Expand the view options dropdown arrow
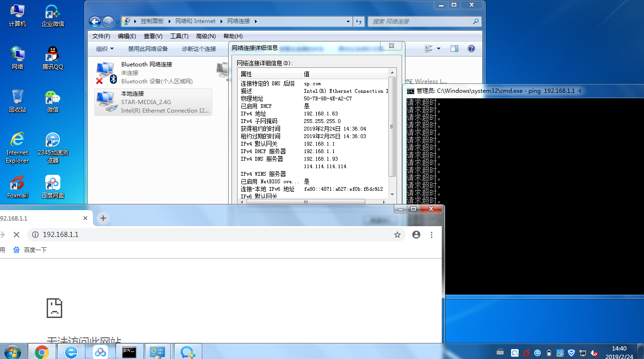 click(x=439, y=49)
